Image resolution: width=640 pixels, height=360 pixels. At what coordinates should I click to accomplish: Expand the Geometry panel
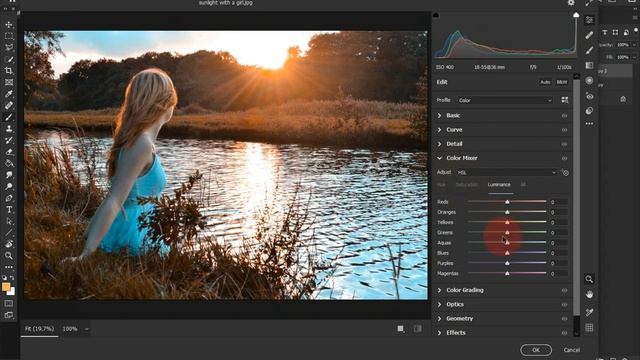440,318
